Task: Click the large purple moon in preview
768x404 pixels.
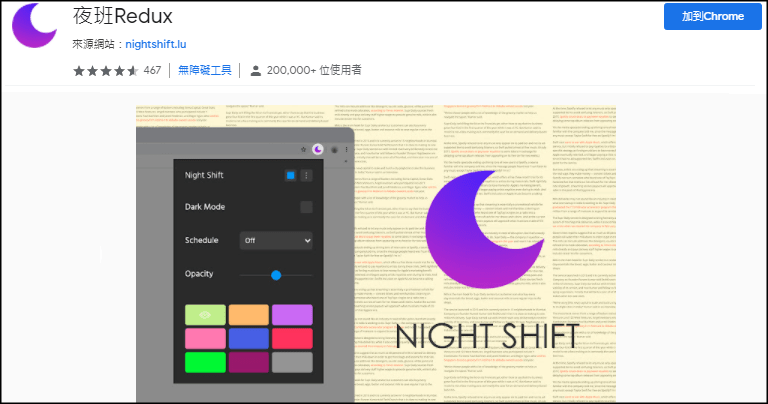Action: click(482, 229)
